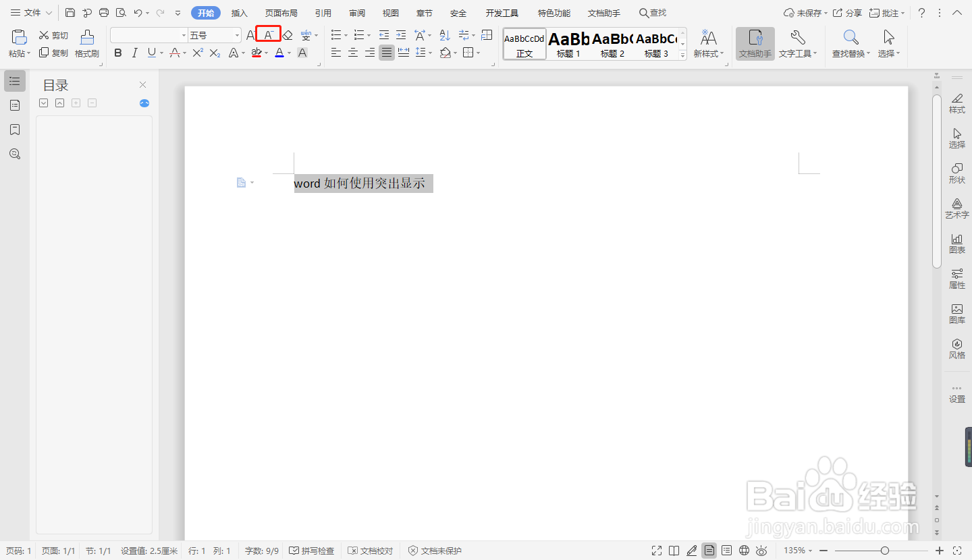972x560 pixels.
Task: Apply the Heading 1 (标题 1) style
Action: point(569,45)
